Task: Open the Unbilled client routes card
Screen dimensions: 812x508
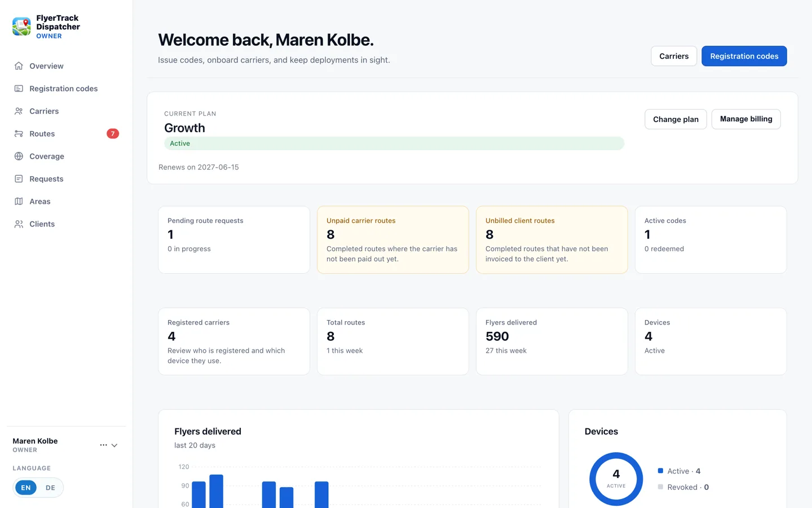Action: [552, 240]
